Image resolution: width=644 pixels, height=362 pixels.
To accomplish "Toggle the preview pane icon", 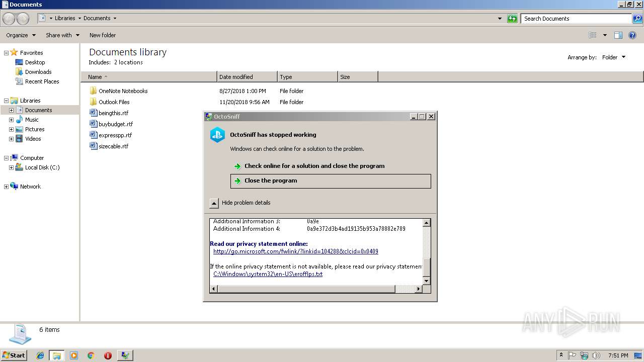I will click(x=618, y=35).
